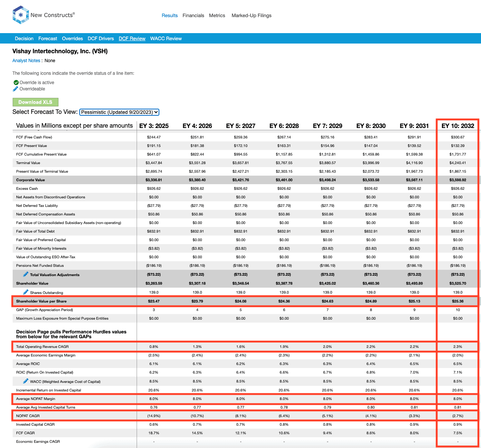
Task: Click the Excess Cash row label
Action: 27,189
